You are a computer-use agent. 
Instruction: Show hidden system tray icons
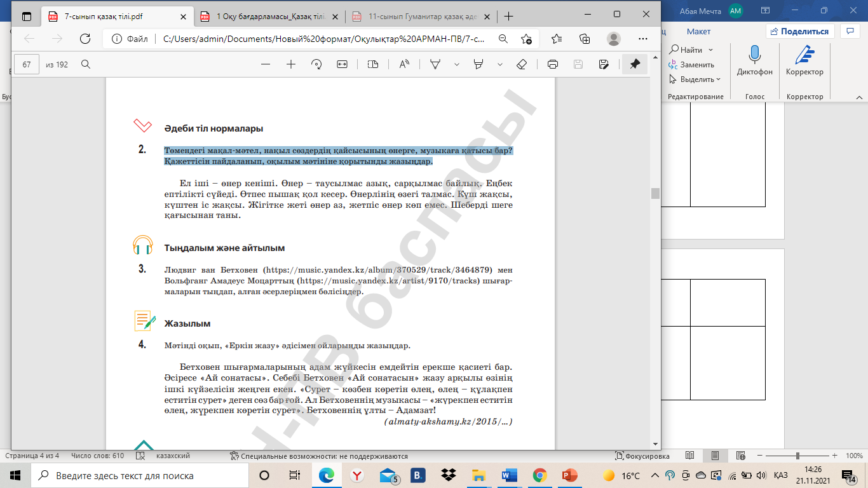pyautogui.click(x=656, y=475)
